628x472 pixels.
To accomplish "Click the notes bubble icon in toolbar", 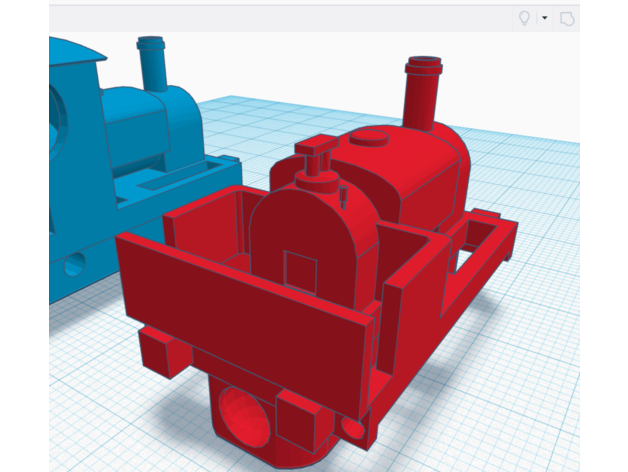I will (x=567, y=18).
